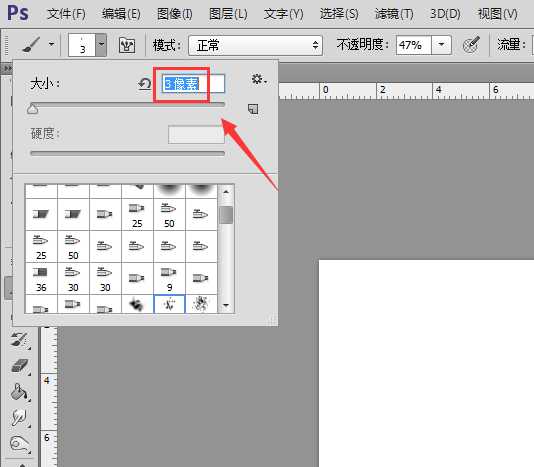Click the 不透明度 label
The image size is (534, 467).
click(362, 45)
